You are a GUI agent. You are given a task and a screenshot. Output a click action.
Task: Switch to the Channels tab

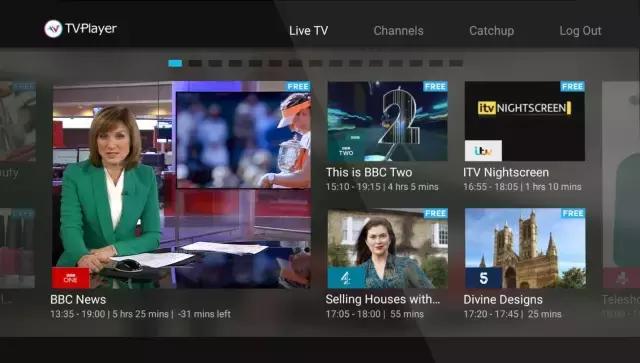tap(398, 31)
